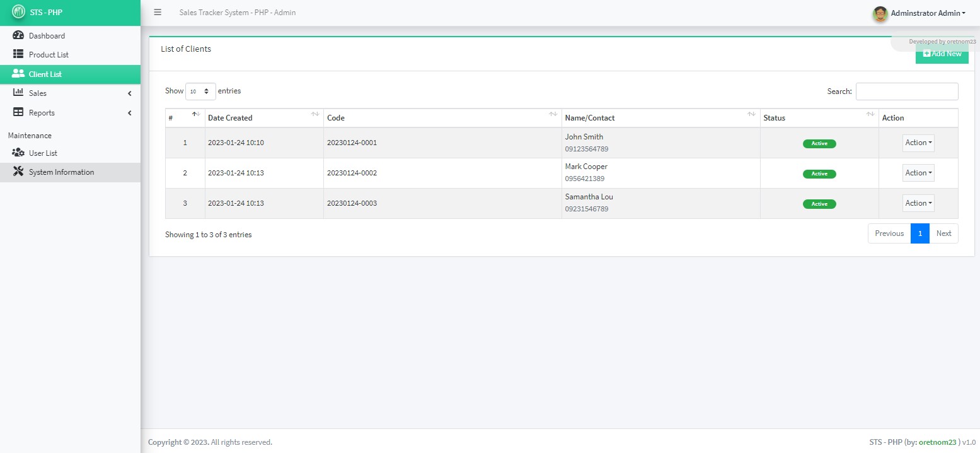Click the "Showing 1 to 3 of 3 entries" text
The image size is (980, 453).
coord(209,235)
